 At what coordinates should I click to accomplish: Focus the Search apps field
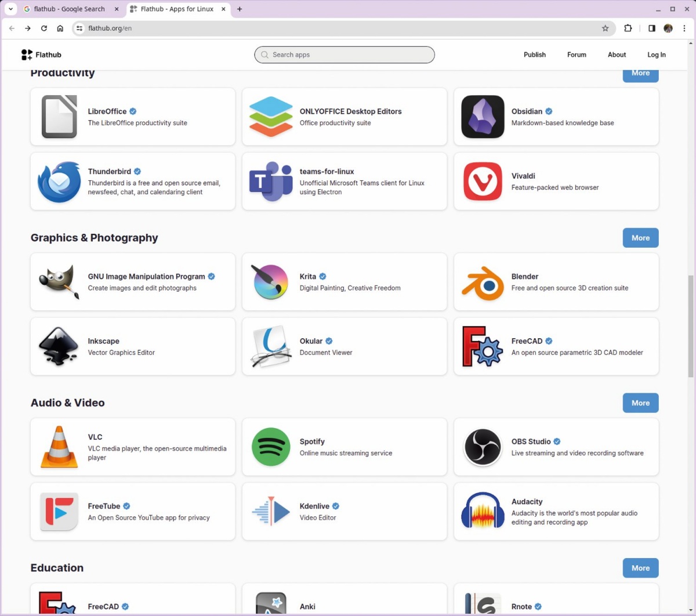(x=345, y=55)
